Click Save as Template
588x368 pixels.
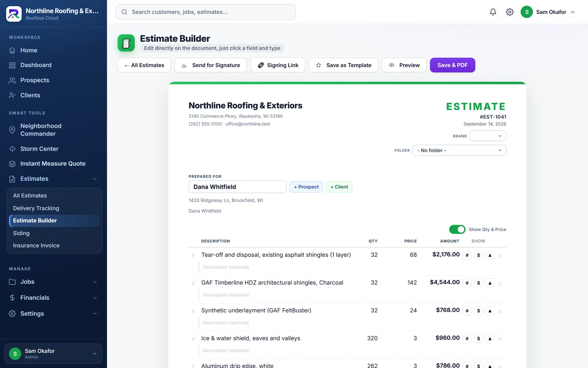click(x=344, y=65)
